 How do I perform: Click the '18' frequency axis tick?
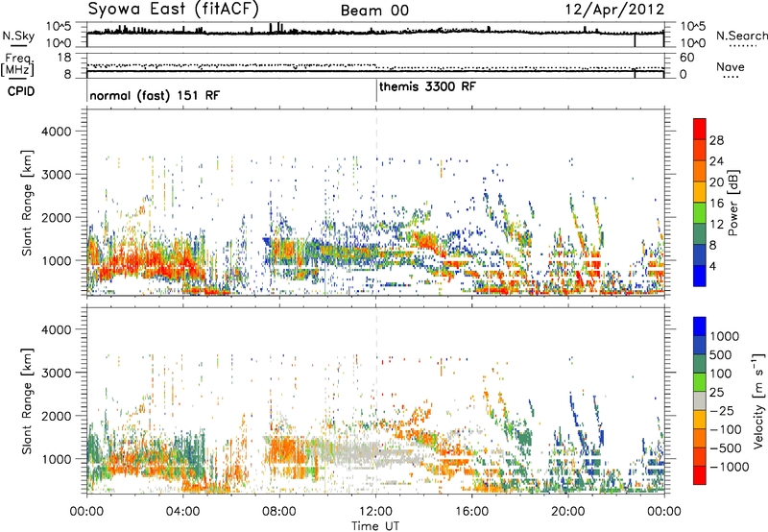click(x=63, y=58)
